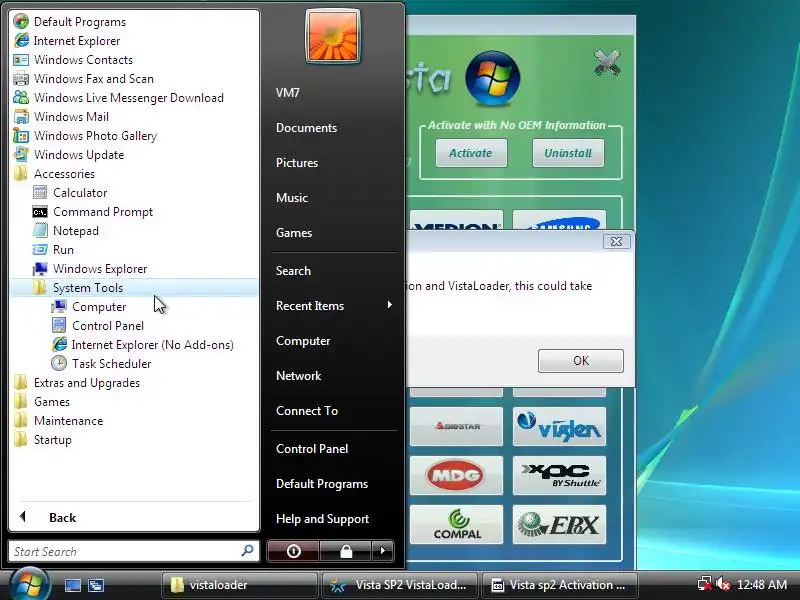Launch Windows Update icon
800x600 pixels.
tap(21, 155)
